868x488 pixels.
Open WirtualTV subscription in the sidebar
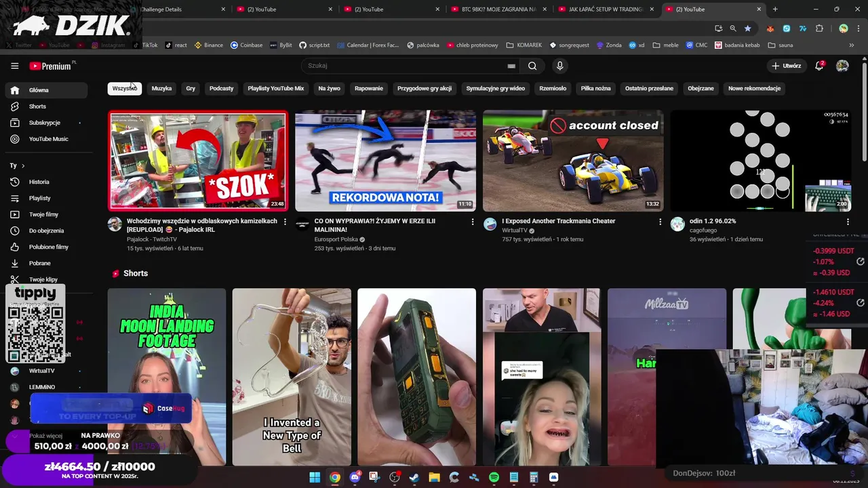(x=46, y=371)
